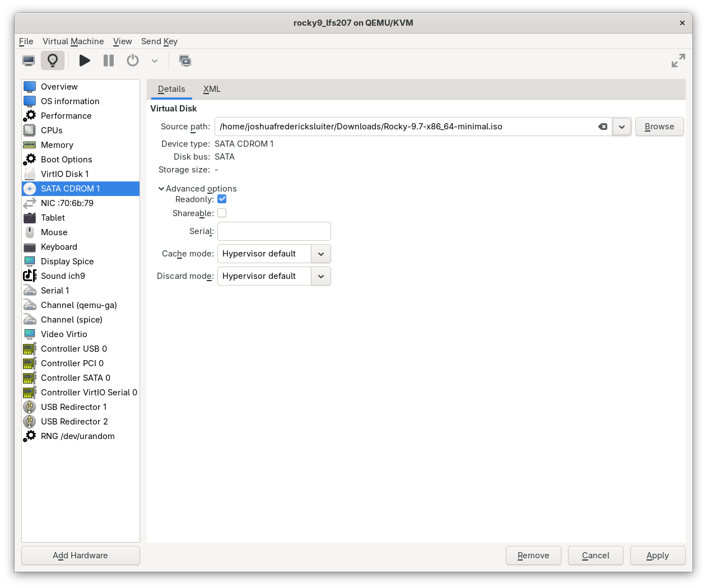Click the lightbulb hardware details icon
The width and height of the screenshot is (707, 588).
tap(53, 60)
